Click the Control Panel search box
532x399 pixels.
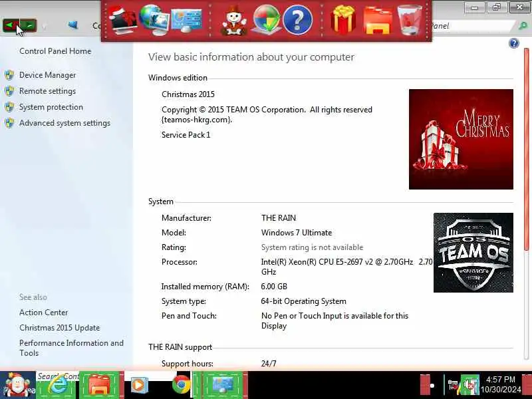coord(473,26)
